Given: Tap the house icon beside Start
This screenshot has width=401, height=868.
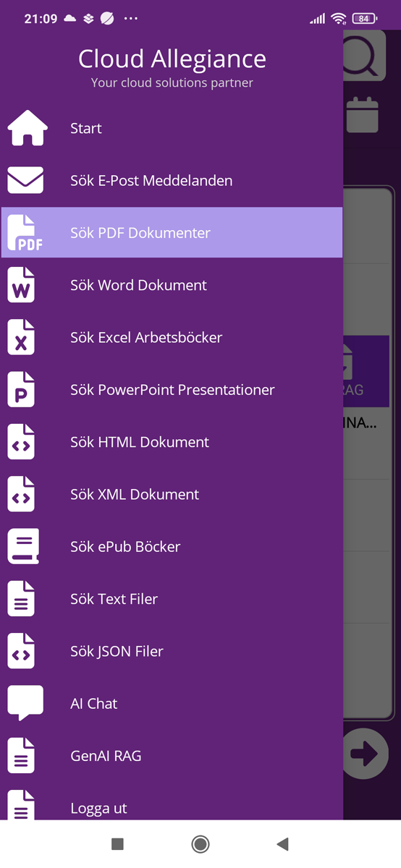Looking at the screenshot, I should tap(28, 128).
